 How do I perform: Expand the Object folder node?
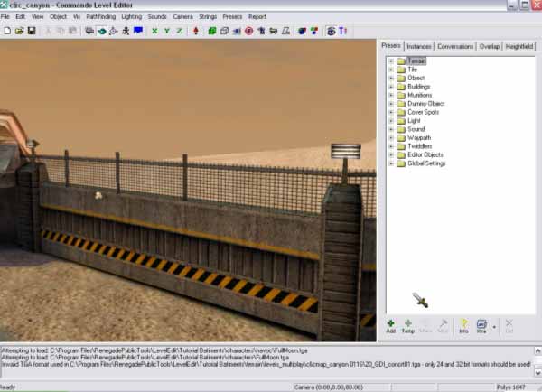point(391,78)
